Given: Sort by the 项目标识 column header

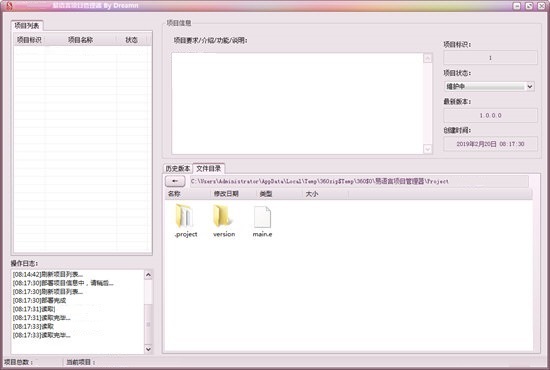Looking at the screenshot, I should pos(29,40).
